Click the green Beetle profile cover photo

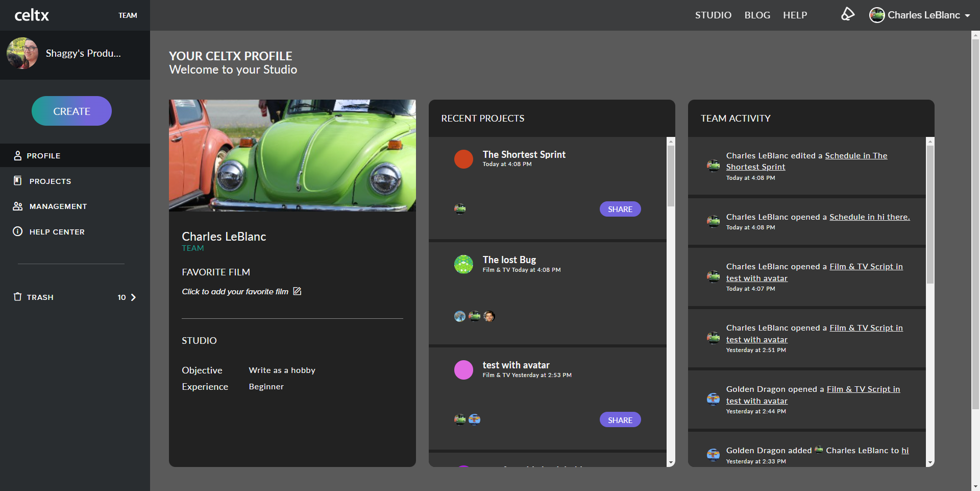292,155
